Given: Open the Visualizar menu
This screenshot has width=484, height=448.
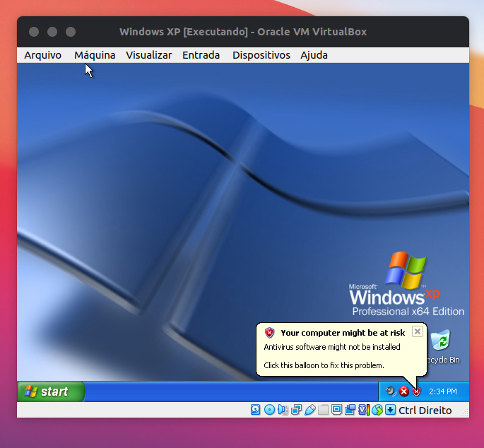Looking at the screenshot, I should pyautogui.click(x=149, y=55).
